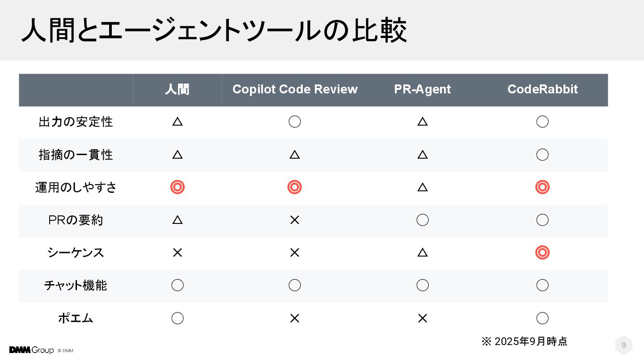The image size is (644, 362).
Task: Click the circle for CodeRabbit 指摘の一貫性
Action: [542, 155]
